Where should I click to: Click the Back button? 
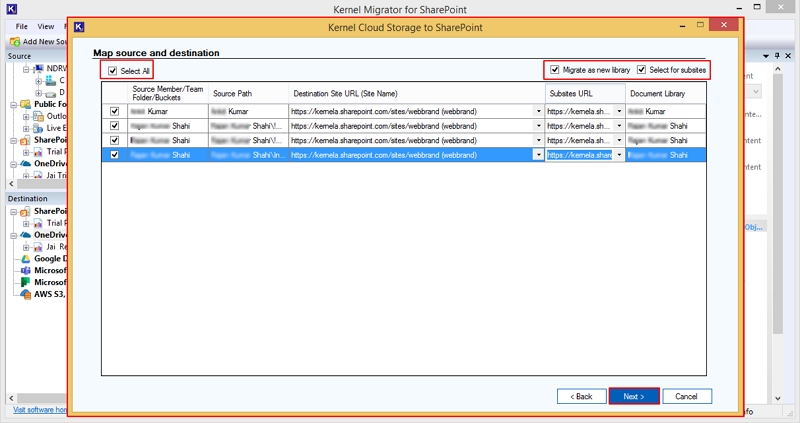pos(582,396)
